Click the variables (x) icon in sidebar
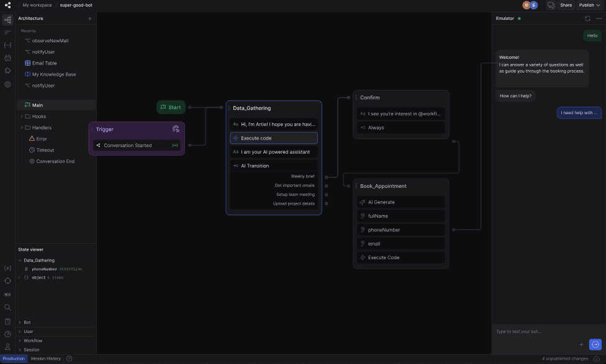The height and width of the screenshot is (364, 606). click(7, 268)
